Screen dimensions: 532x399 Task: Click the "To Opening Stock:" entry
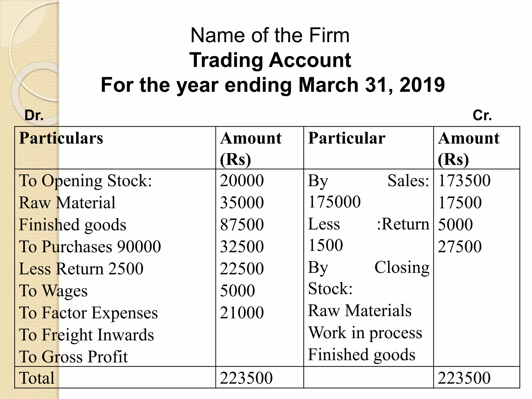(85, 180)
